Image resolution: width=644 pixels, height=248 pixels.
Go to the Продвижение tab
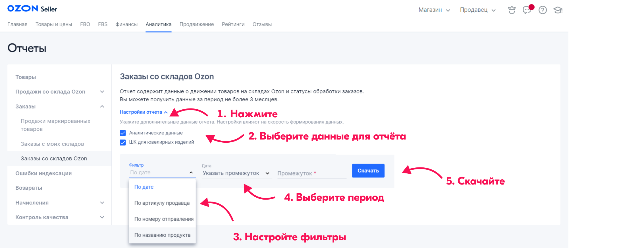tap(196, 24)
